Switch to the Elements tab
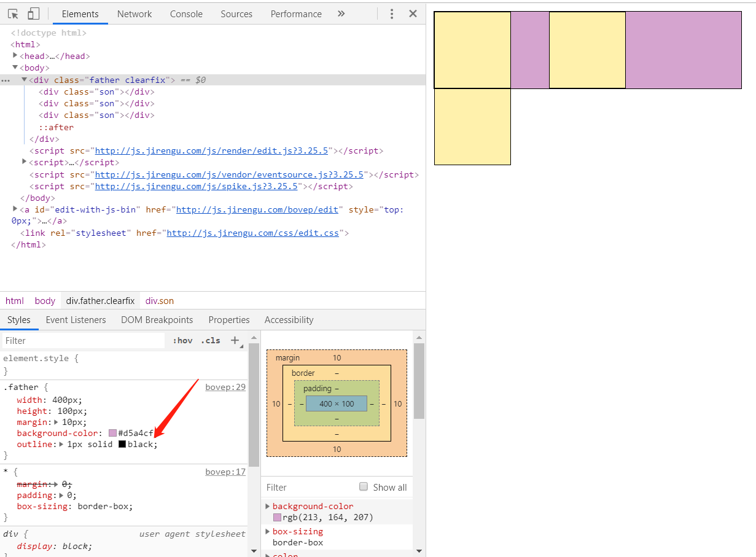This screenshot has height=557, width=756. [x=80, y=14]
